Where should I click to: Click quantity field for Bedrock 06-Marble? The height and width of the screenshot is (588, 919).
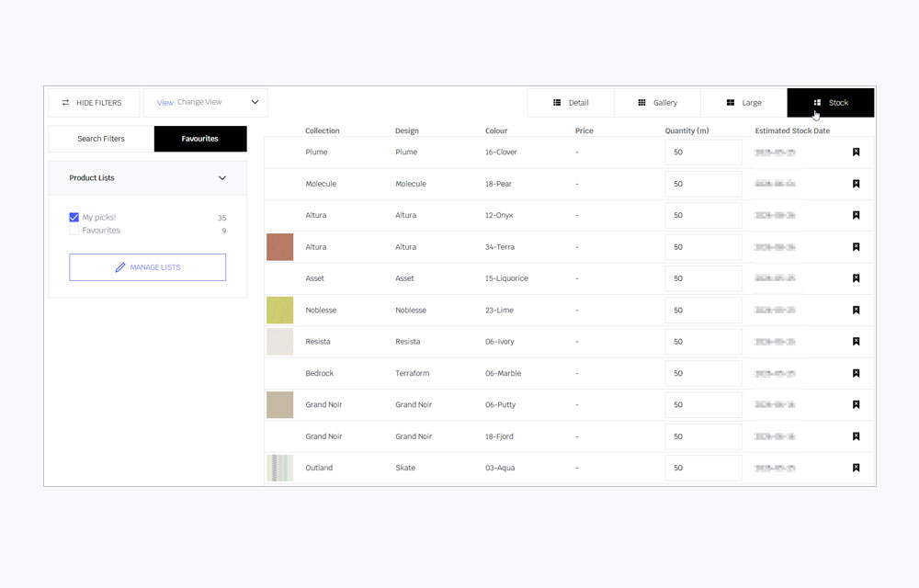click(703, 373)
